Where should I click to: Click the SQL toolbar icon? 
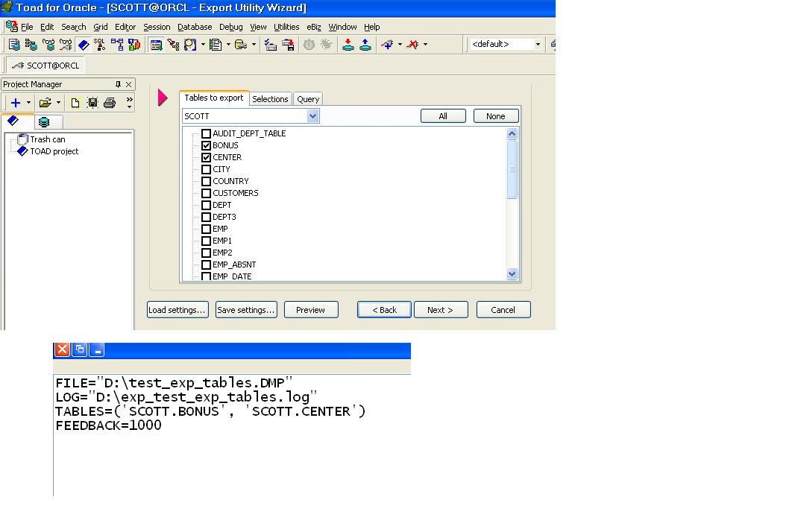(100, 45)
